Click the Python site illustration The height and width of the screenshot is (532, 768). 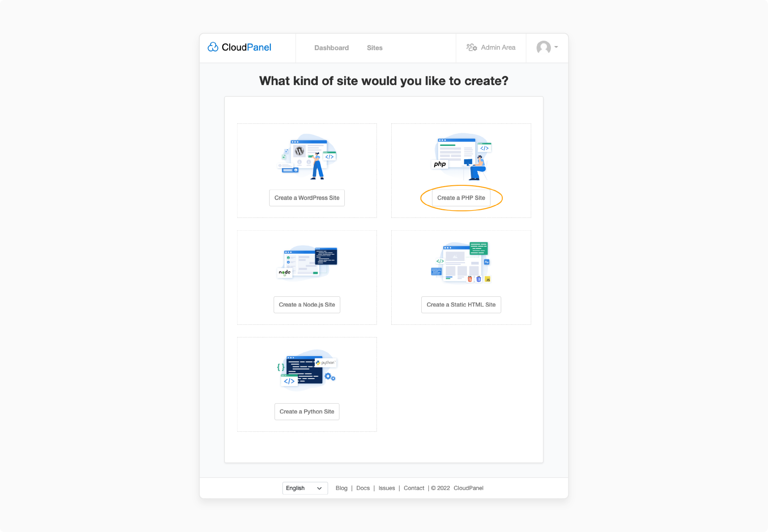(307, 370)
